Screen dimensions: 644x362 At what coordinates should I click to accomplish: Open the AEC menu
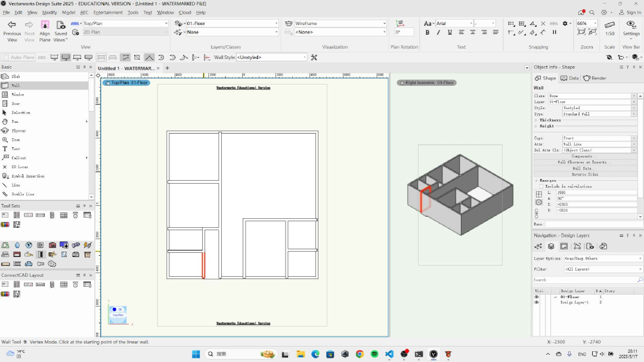(x=83, y=12)
